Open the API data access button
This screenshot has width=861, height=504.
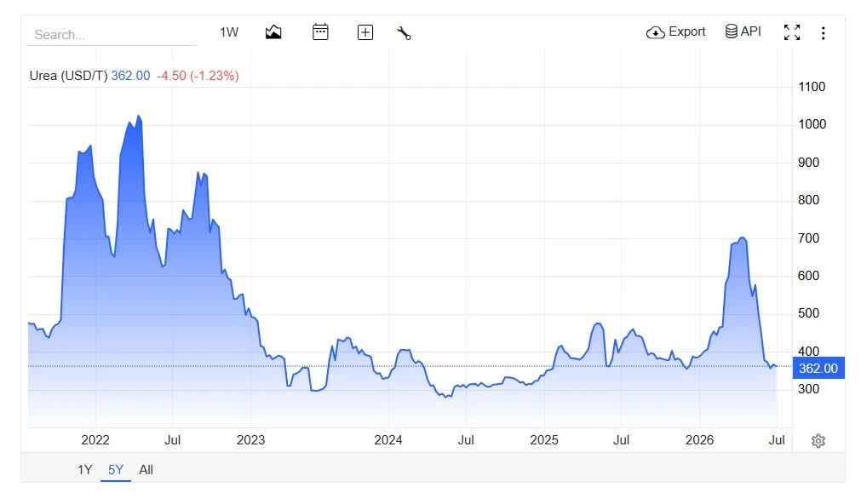tap(743, 31)
